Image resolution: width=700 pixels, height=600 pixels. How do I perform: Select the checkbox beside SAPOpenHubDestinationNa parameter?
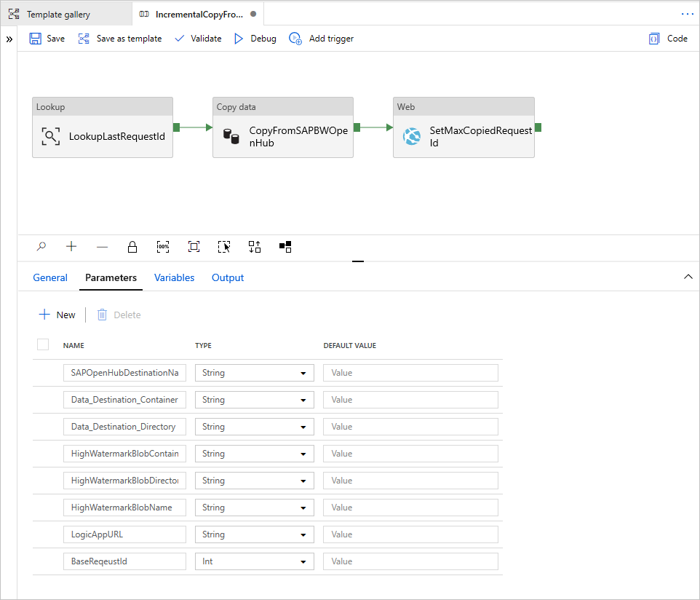click(x=43, y=372)
